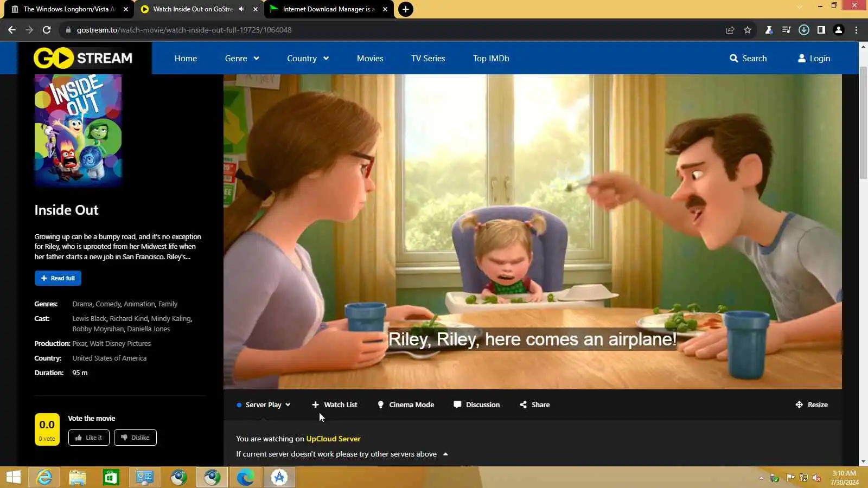The image size is (868, 488).
Task: Open the Comedy genre link
Action: coord(108,304)
